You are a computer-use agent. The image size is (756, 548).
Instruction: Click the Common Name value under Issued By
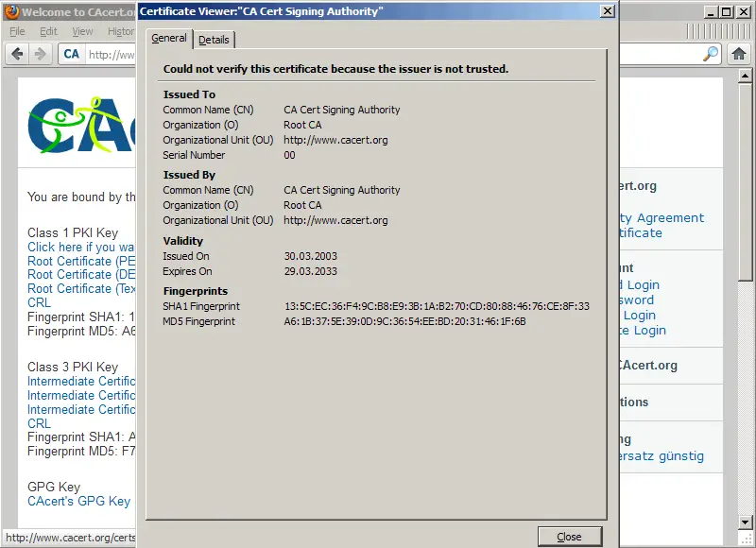(342, 190)
